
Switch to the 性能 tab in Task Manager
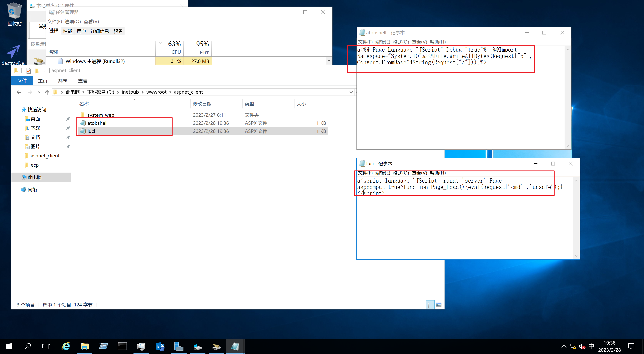click(67, 31)
